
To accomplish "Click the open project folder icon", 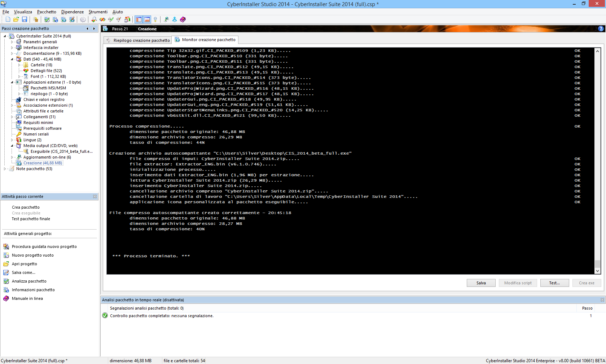I will point(16,19).
